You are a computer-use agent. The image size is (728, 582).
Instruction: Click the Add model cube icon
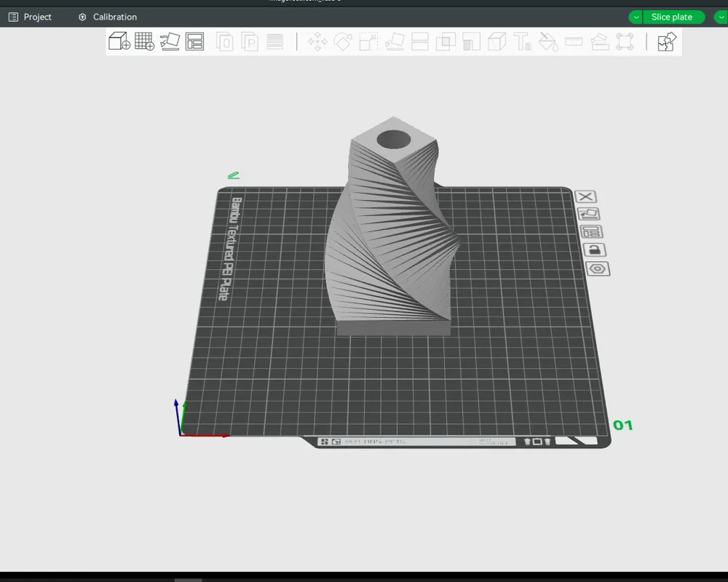[119, 41]
